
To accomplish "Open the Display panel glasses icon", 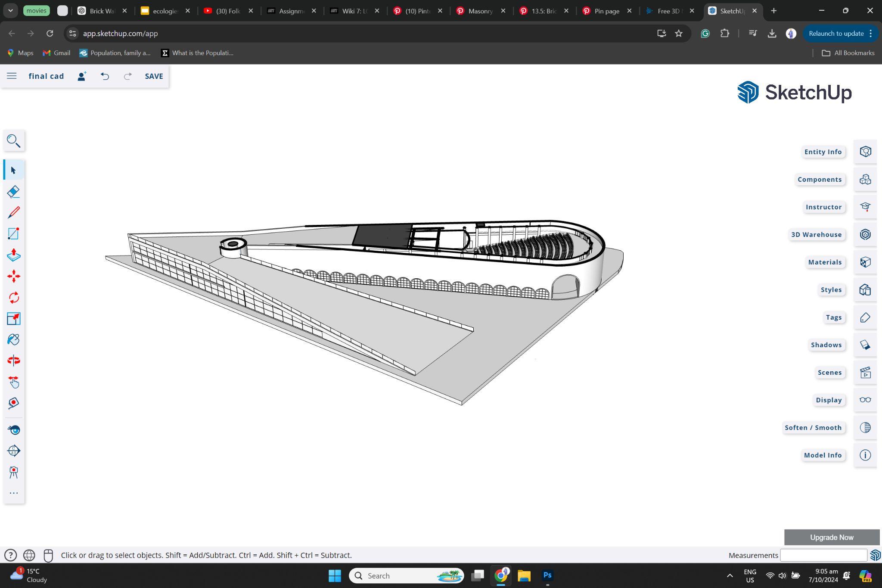I will [x=865, y=400].
